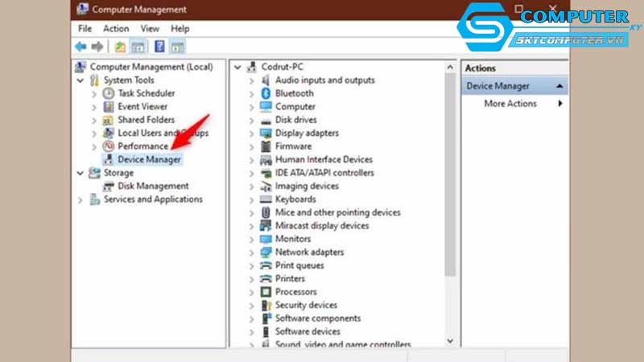Expand the Display adapters category

(251, 134)
